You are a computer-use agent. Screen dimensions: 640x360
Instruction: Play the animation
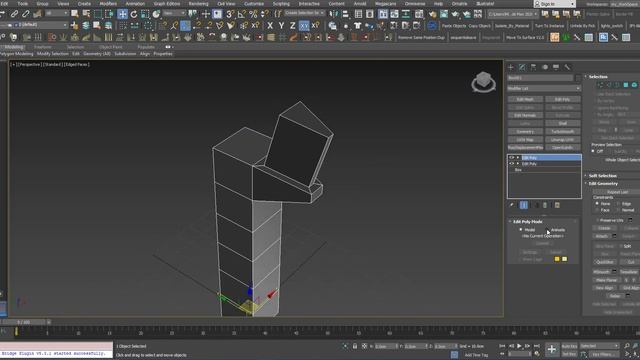click(x=520, y=346)
